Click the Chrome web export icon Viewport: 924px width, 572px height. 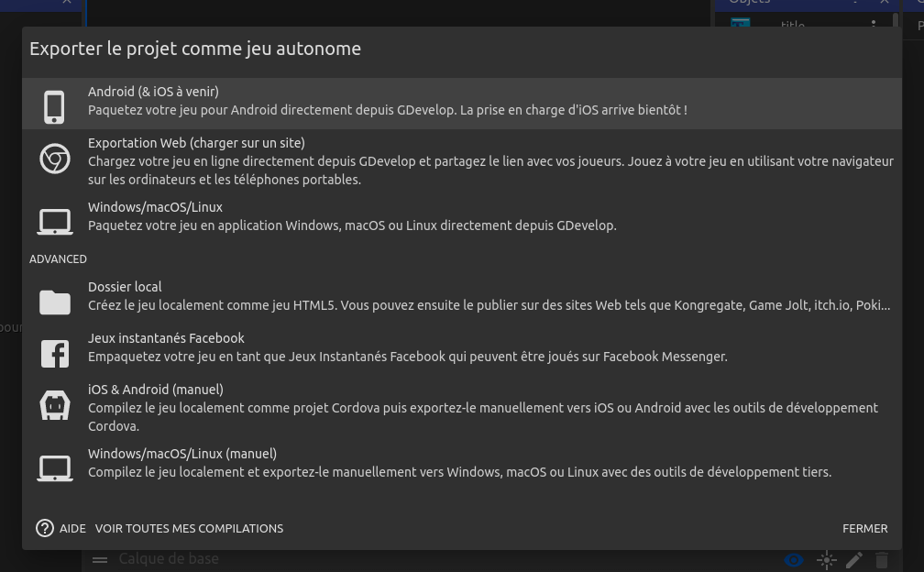55,159
